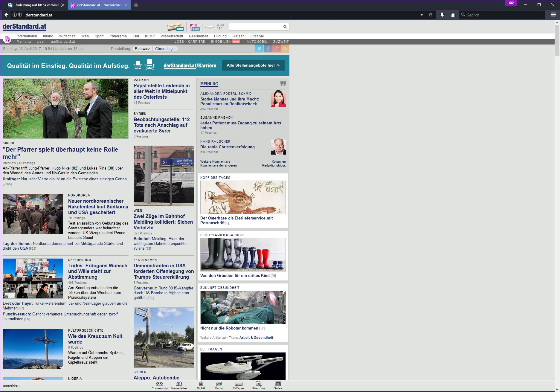Open the browser hamburger menu
This screenshot has width=560, height=392.
coord(553,15)
